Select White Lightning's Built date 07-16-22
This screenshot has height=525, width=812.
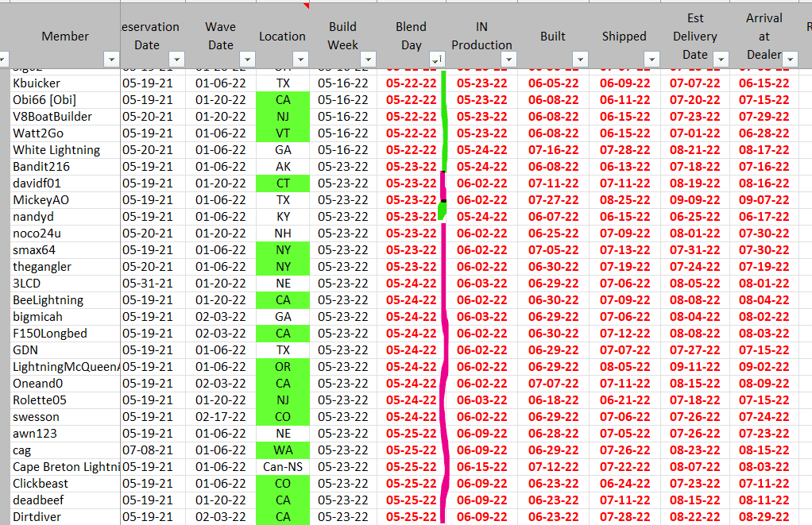(x=553, y=150)
